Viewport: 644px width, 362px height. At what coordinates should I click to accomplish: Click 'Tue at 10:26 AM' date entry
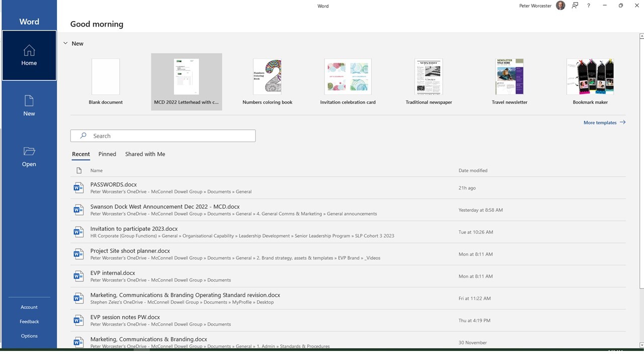coord(475,232)
